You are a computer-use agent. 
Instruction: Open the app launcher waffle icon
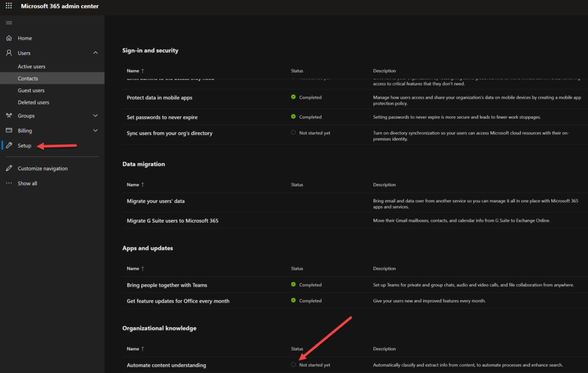pos(9,6)
